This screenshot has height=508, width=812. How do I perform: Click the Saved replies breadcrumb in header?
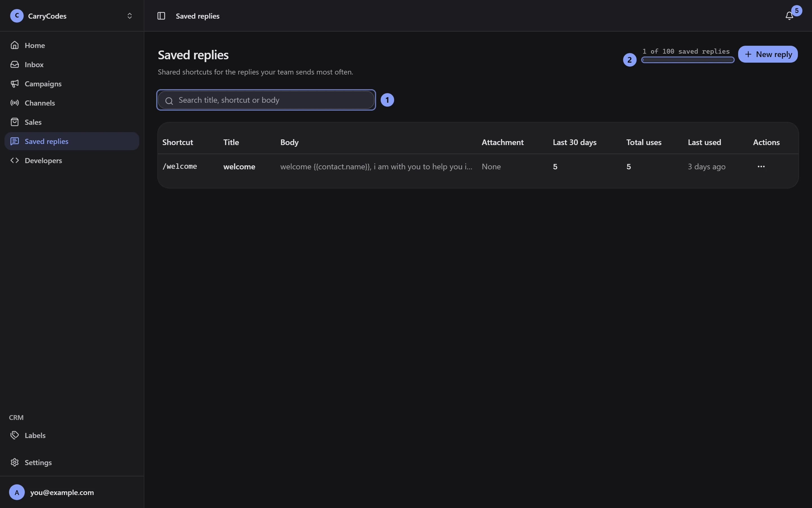click(197, 16)
